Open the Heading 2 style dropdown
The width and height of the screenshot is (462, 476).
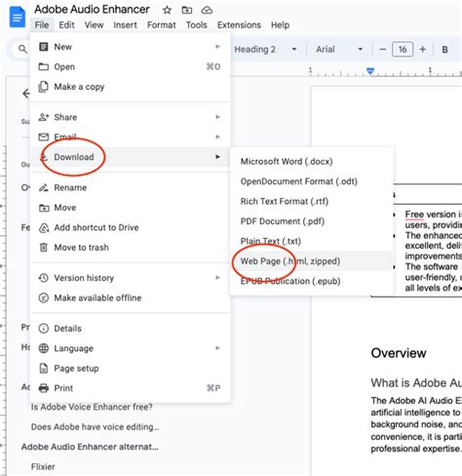click(265, 50)
